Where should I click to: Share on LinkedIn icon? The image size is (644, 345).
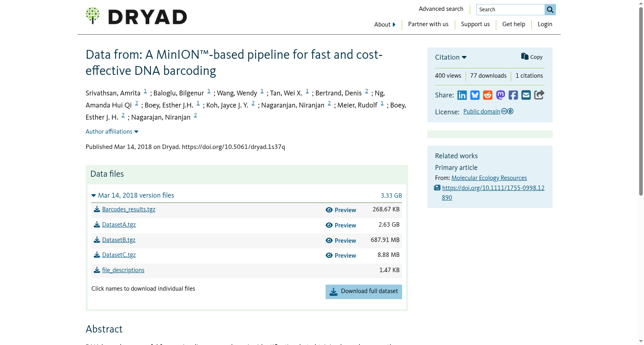coord(462,95)
